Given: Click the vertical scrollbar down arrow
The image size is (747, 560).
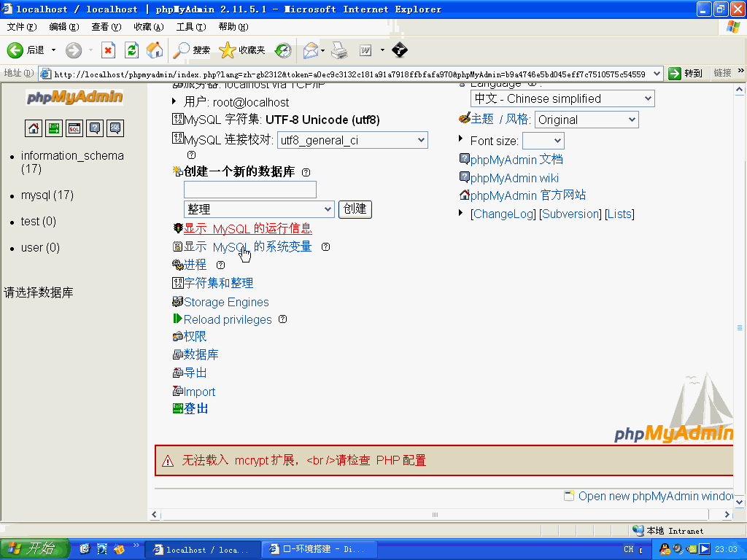Looking at the screenshot, I should 739,502.
